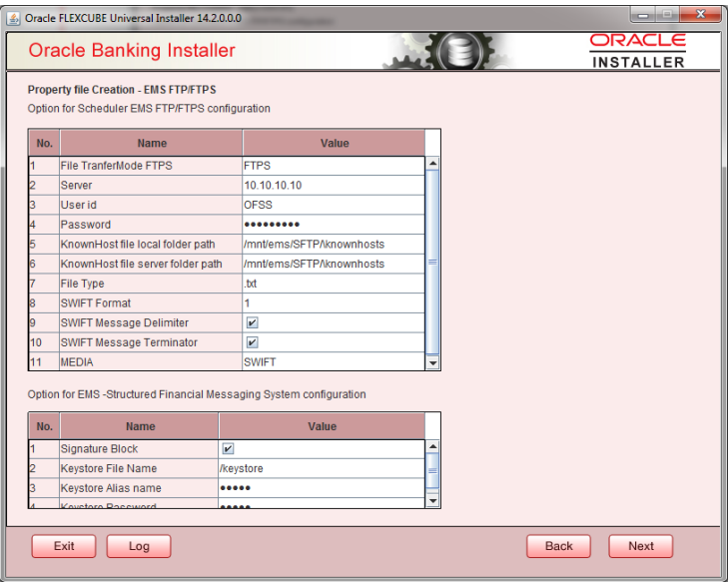Select the 'File TranferMode FTPS' name cell
The image size is (728, 582).
[x=151, y=166]
